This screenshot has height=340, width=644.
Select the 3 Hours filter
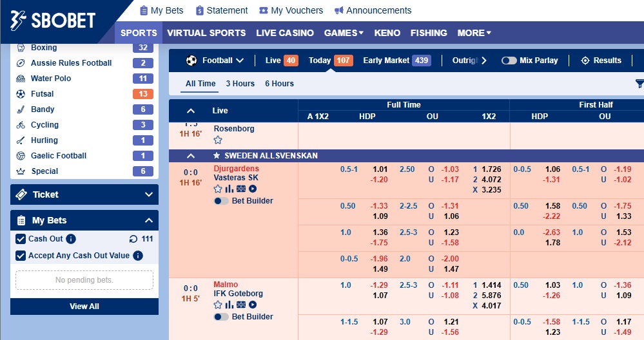[x=240, y=84]
